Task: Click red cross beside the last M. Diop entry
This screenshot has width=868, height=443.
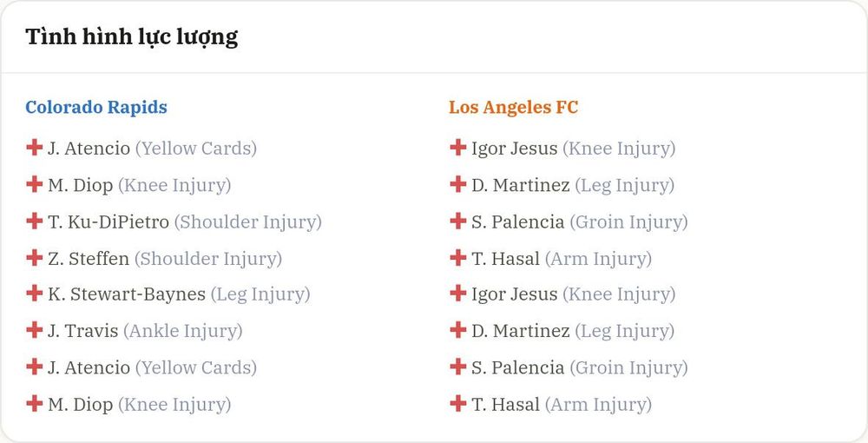Action: (x=35, y=404)
